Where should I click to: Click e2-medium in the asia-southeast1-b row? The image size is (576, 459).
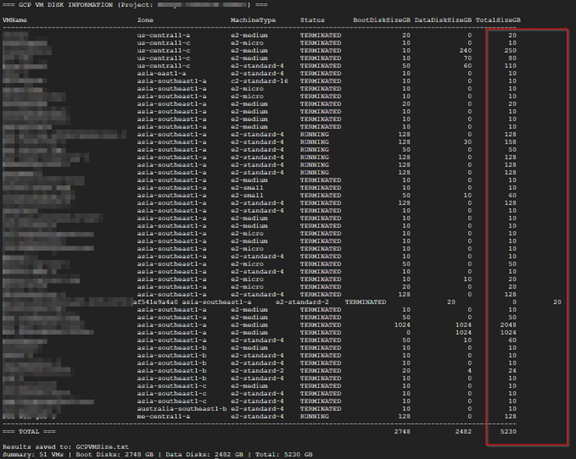point(249,348)
